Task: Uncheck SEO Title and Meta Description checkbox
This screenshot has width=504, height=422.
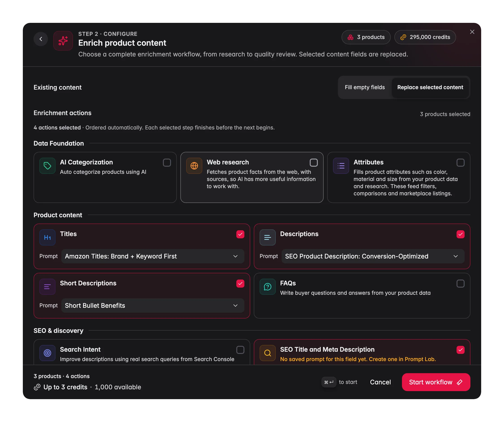Action: [460, 350]
